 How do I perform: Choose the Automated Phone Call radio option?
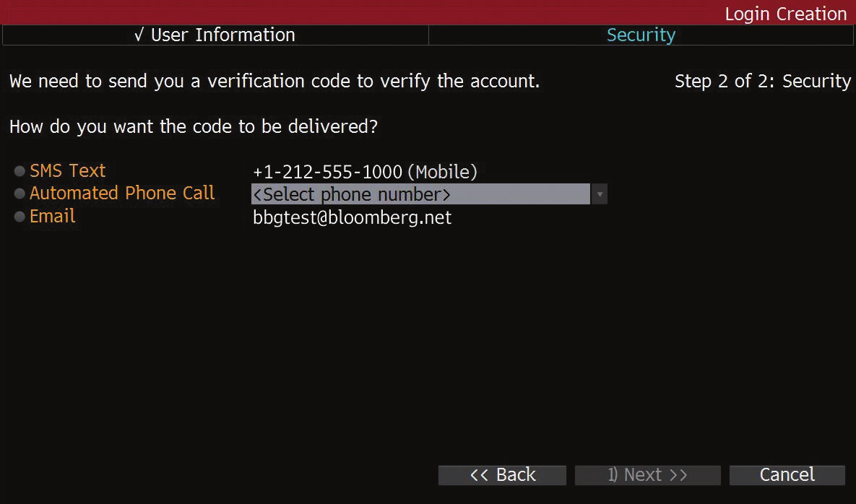20,194
